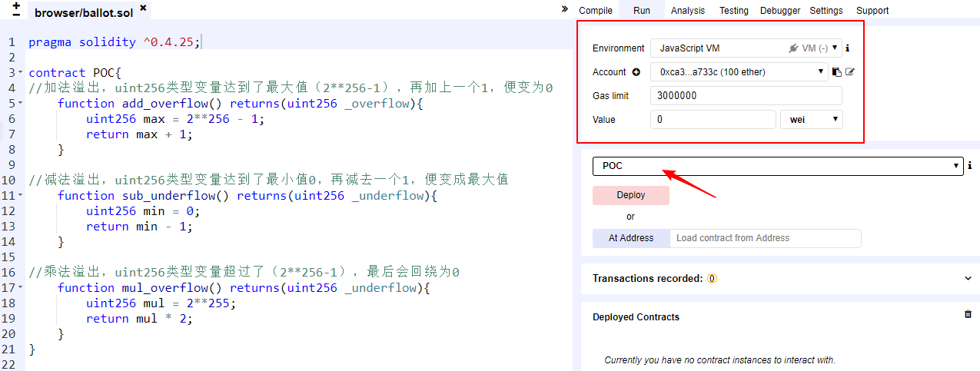Click 'Currently you have no contract instances' message
The width and height of the screenshot is (980, 371).
[719, 360]
